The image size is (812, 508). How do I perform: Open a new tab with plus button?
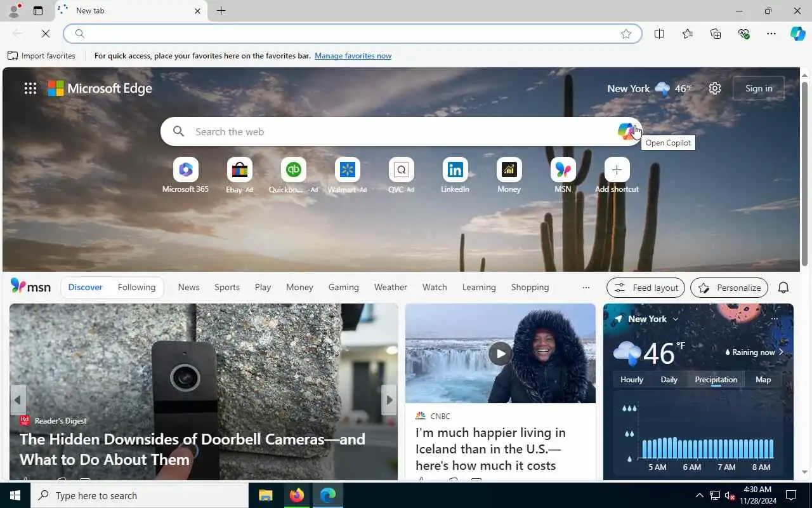(x=221, y=11)
